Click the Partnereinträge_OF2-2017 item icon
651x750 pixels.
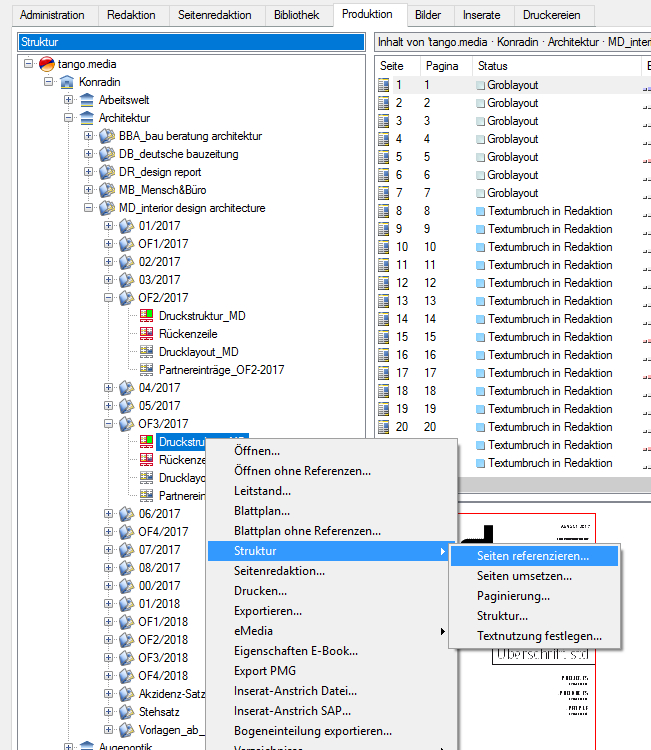[x=146, y=370]
